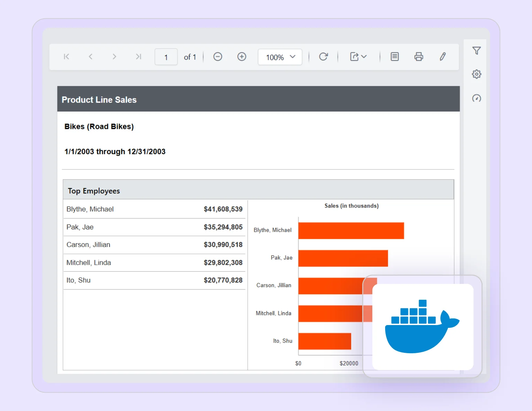Refresh the report
This screenshot has width=532, height=411.
pos(323,56)
